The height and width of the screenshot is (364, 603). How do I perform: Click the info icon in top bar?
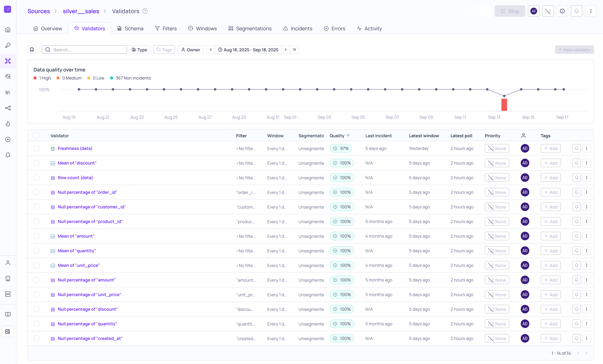[562, 11]
